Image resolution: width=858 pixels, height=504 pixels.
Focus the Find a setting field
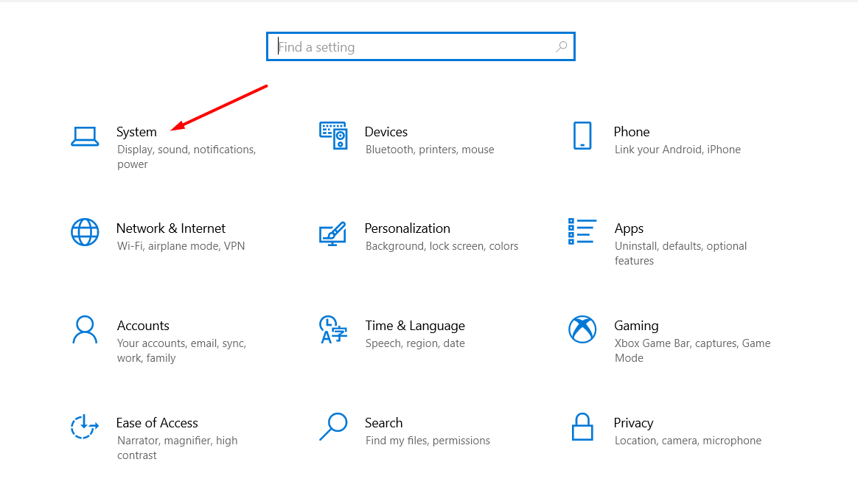421,46
